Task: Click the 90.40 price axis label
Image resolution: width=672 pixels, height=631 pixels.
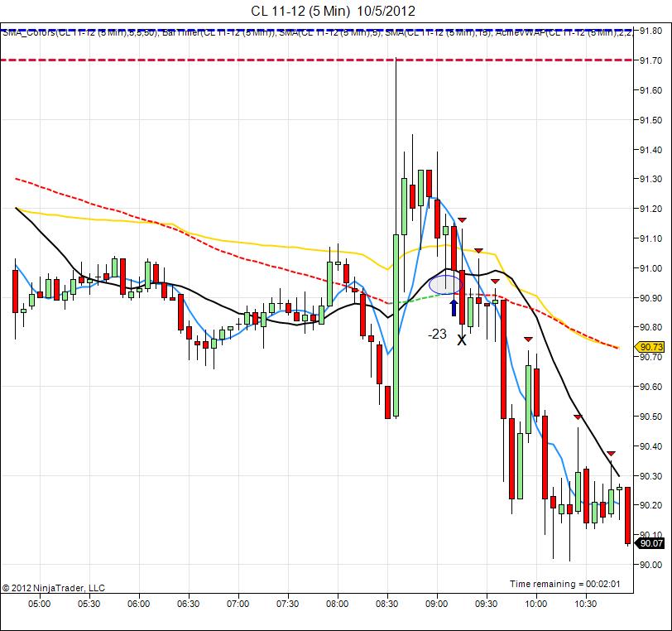Action: click(650, 446)
